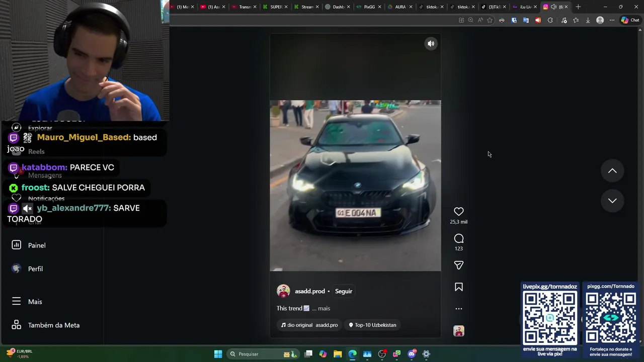The image size is (644, 362).
Task: Click the audio thumbnail below the options
Action: (458, 331)
